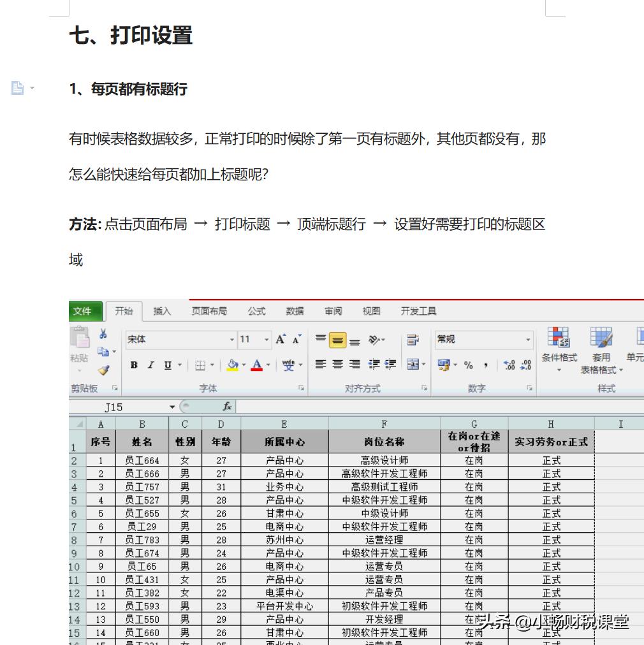Screen dimensions: 644x645
Task: Toggle Underline formatting
Action: [x=167, y=365]
